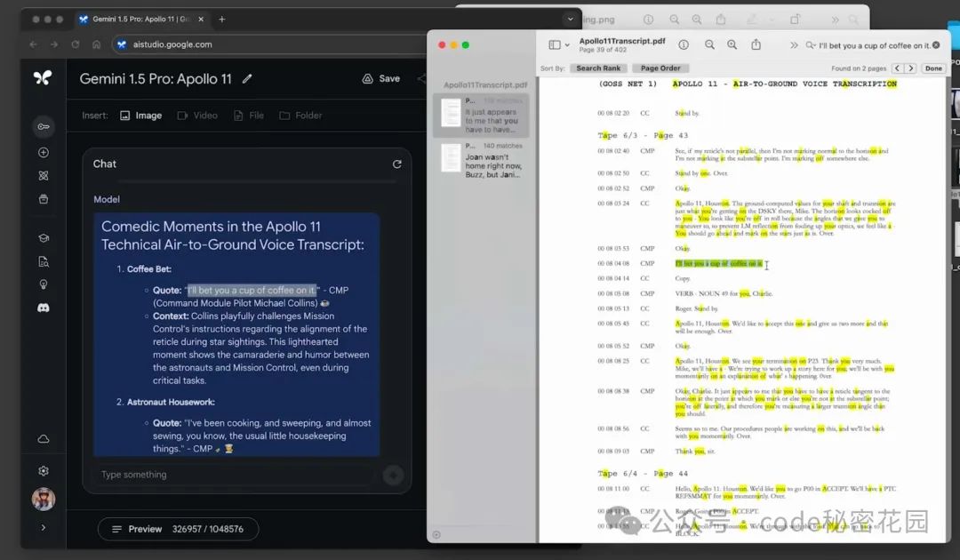The height and width of the screenshot is (560, 960).
Task: Insert a File into the prompt
Action: click(x=249, y=115)
